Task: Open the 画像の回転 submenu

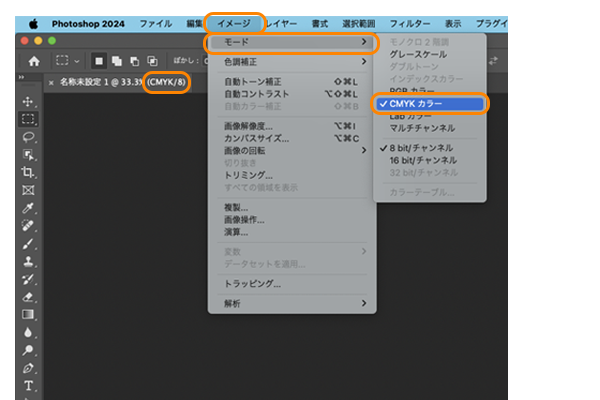Action: pos(292,151)
